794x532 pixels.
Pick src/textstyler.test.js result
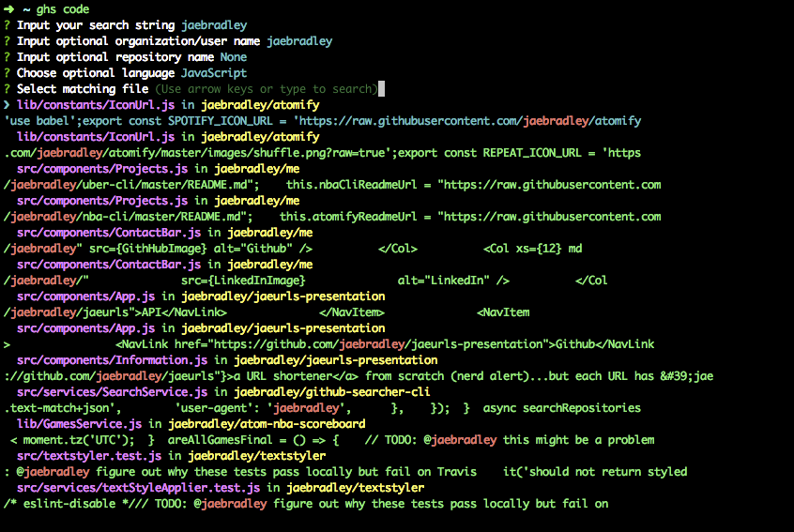point(171,456)
